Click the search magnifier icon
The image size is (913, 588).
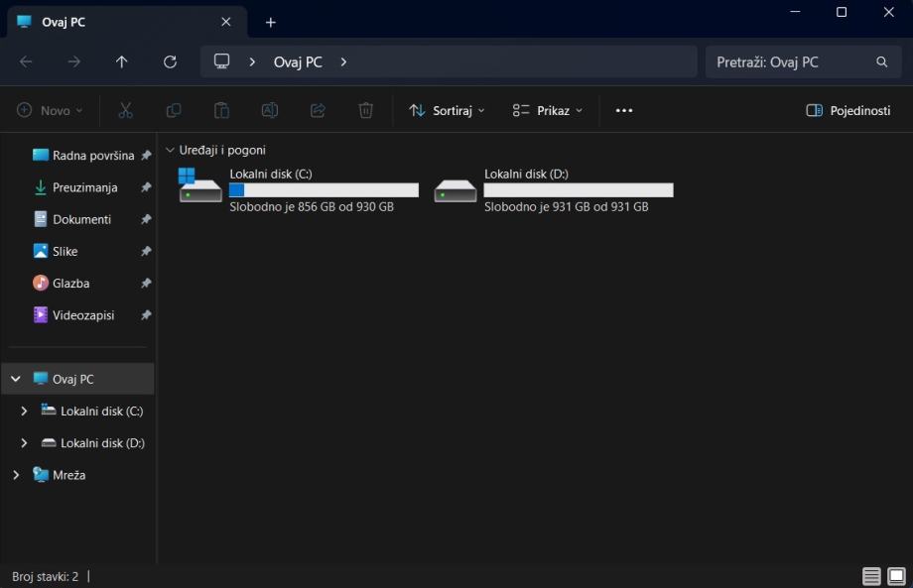tap(882, 61)
